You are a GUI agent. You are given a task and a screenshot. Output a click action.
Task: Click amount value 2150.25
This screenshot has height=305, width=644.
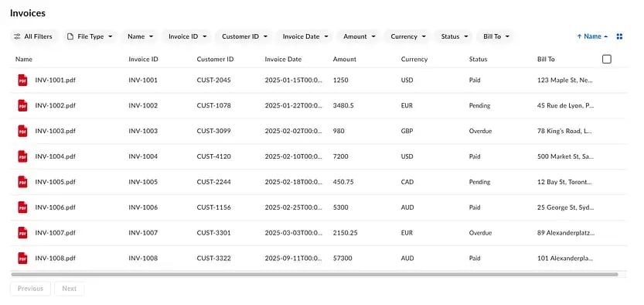pyautogui.click(x=345, y=233)
